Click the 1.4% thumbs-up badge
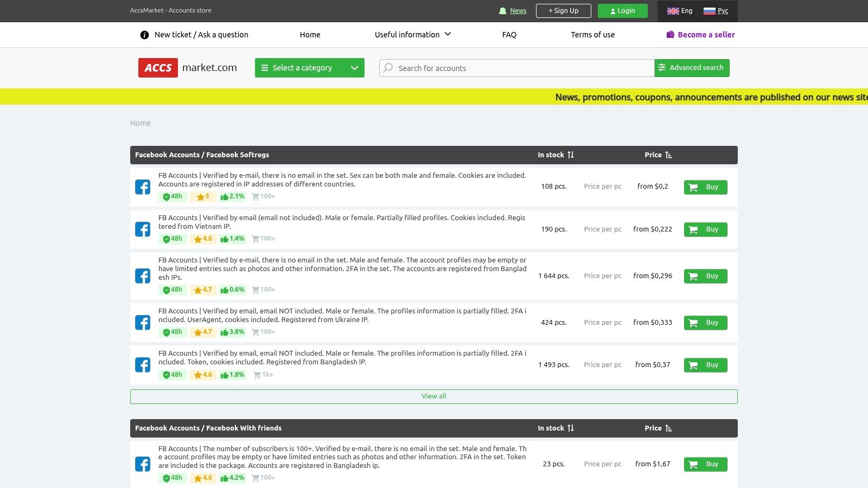 pyautogui.click(x=232, y=239)
